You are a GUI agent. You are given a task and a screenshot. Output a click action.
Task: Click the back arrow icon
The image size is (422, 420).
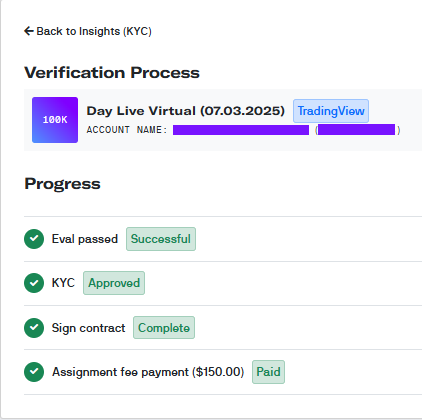tap(29, 31)
